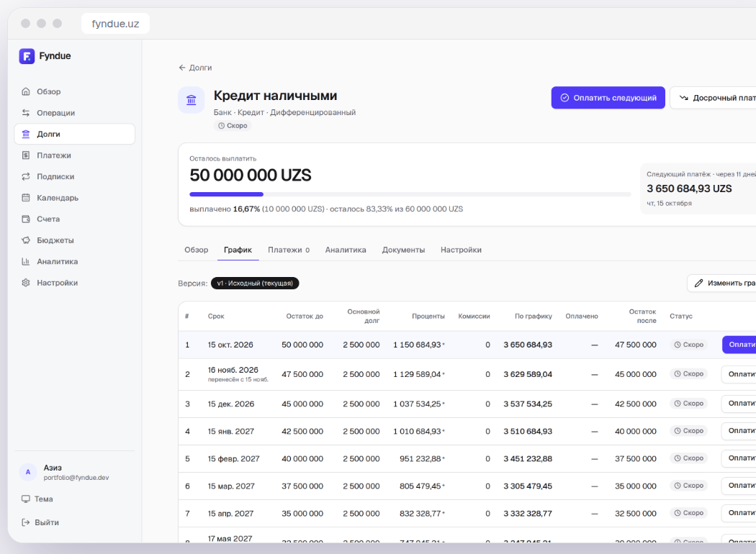Image resolution: width=756 pixels, height=554 pixels.
Task: Select the Платежи icon in sidebar
Action: click(26, 155)
